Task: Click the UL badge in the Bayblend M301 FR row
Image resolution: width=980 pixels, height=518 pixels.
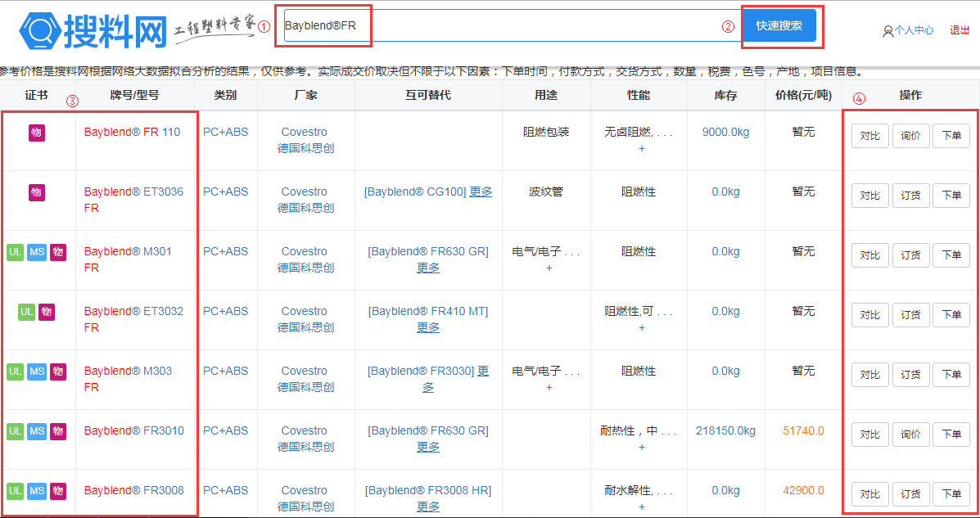Action: pos(15,252)
